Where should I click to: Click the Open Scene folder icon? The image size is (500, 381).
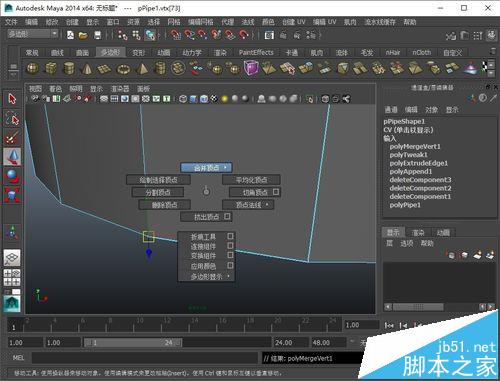[x=83, y=35]
